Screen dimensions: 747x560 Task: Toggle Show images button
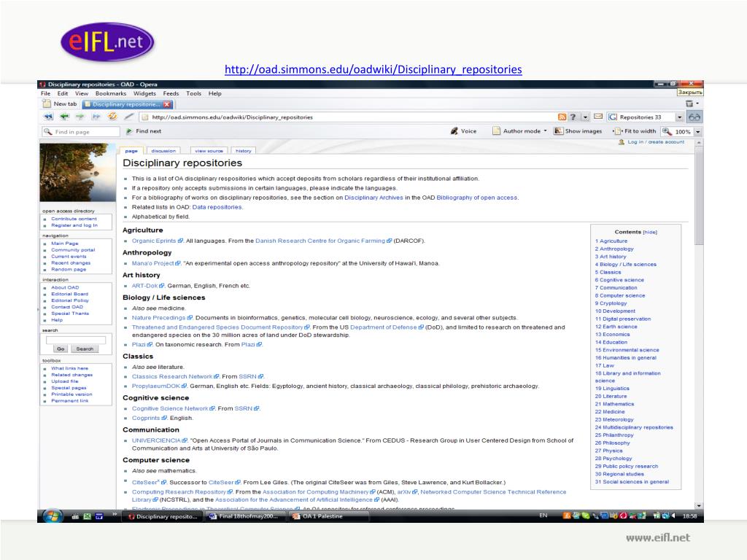[578, 131]
